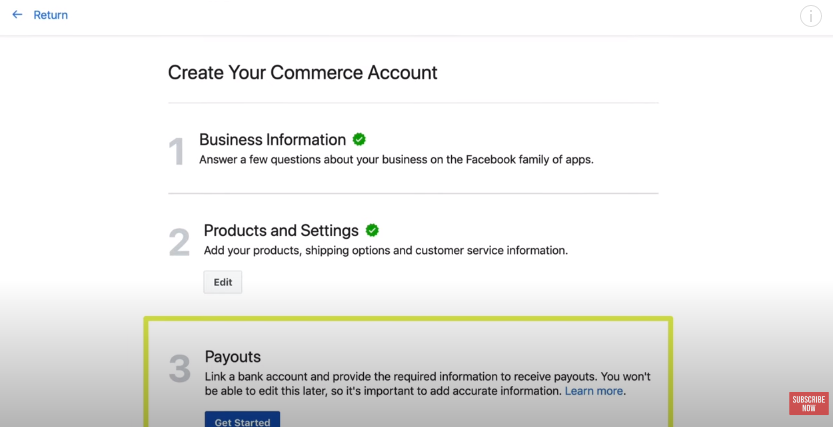Click Business Information green checkmark badge
Viewport: 833px width, 427px height.
[359, 139]
